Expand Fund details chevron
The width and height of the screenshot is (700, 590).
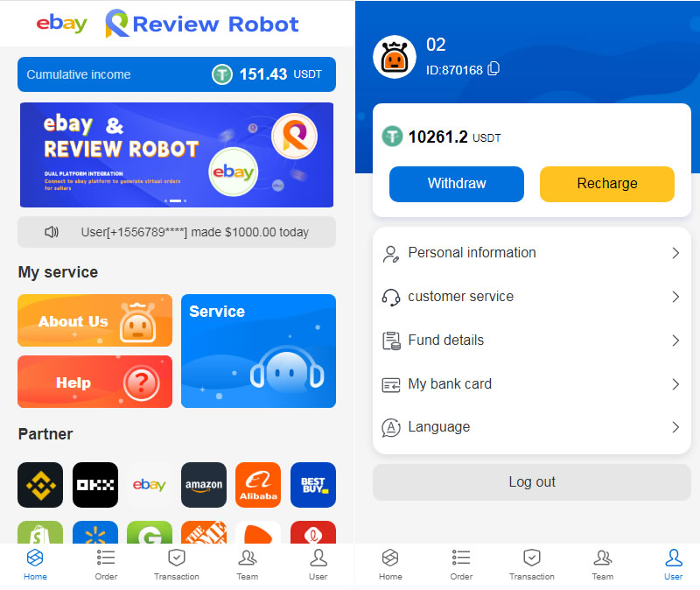point(675,341)
